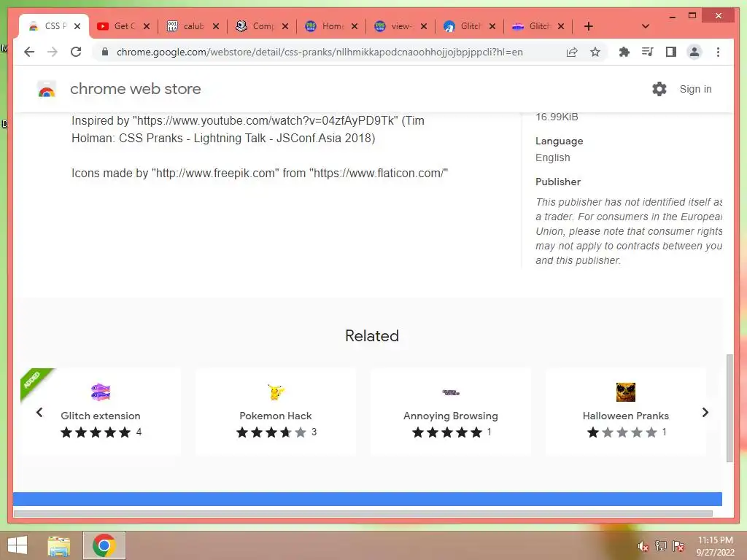
Task: Sign in to Chrome Web Store
Action: pyautogui.click(x=695, y=89)
